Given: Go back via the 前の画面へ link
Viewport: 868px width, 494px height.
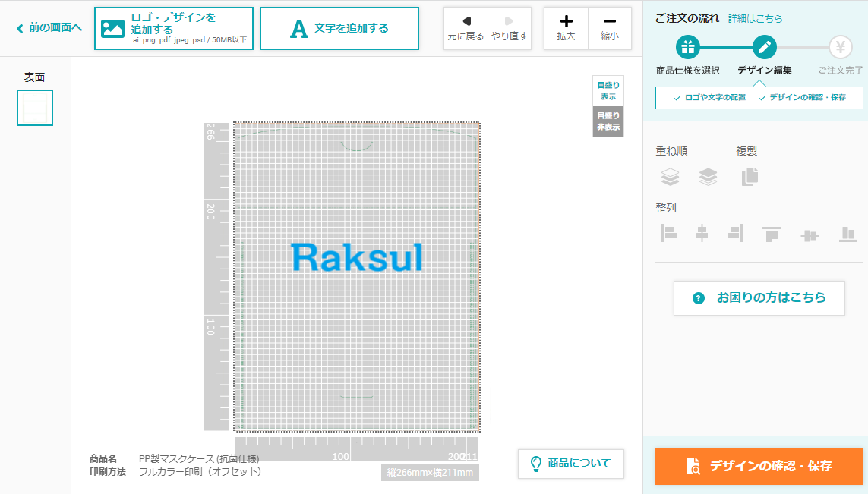Looking at the screenshot, I should (x=49, y=27).
